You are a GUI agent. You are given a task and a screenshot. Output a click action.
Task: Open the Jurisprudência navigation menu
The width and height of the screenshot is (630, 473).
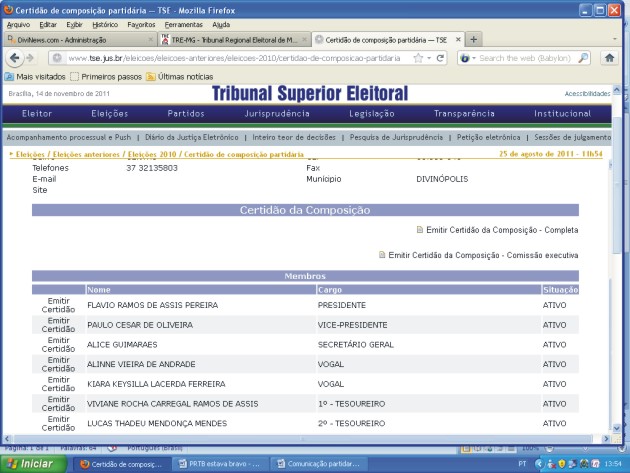pyautogui.click(x=277, y=114)
